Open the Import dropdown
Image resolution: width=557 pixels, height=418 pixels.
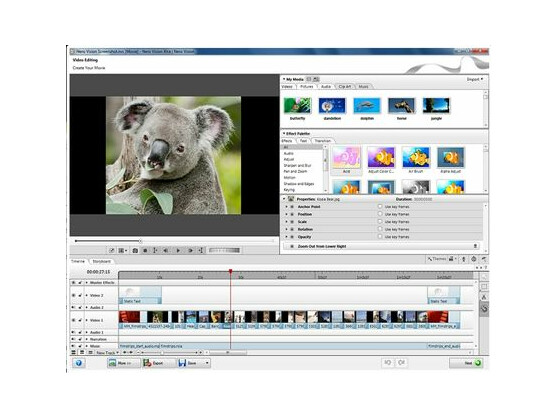click(475, 79)
